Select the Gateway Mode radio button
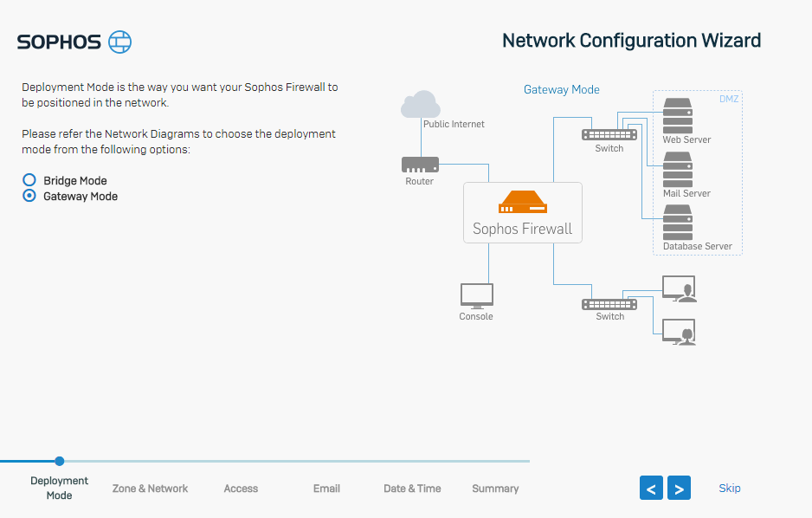 tap(29, 195)
